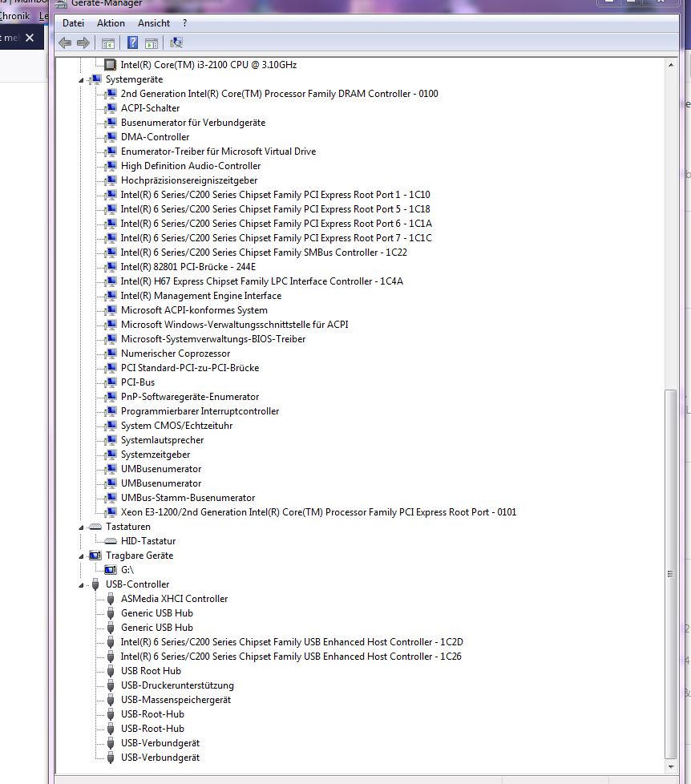Screen dimensions: 691x784
Task: Click the Intel Management Engine Interface icon
Action: click(111, 296)
